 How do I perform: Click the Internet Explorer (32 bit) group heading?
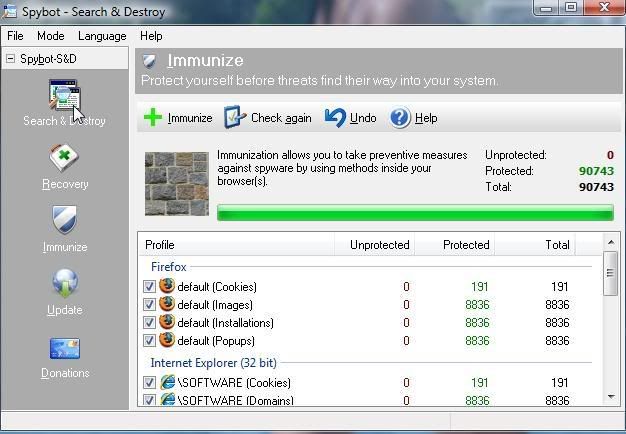(x=214, y=363)
